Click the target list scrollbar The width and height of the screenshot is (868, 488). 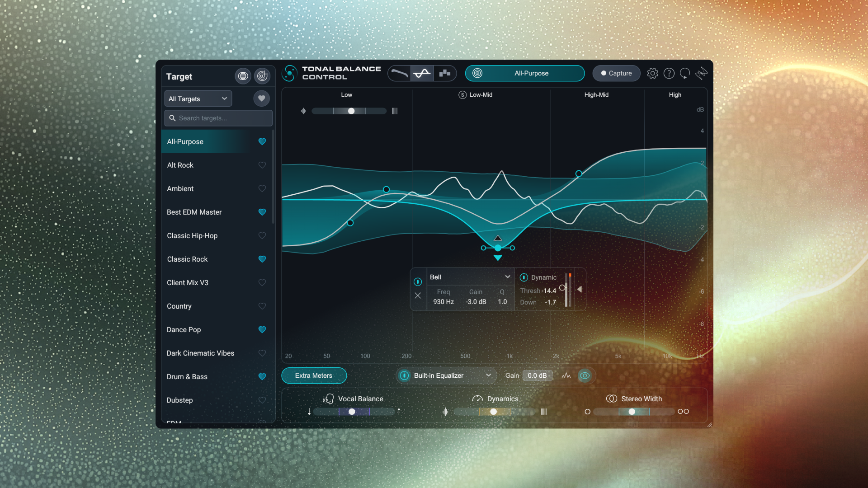(x=273, y=176)
